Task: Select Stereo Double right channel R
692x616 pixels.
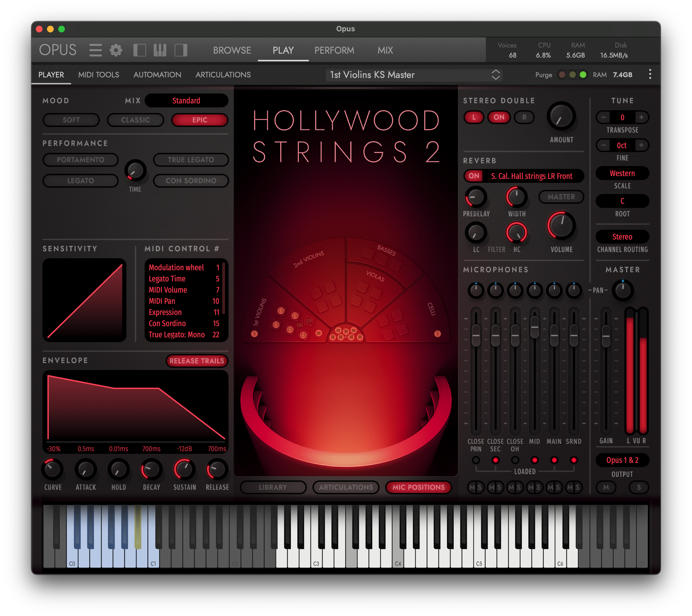Action: click(524, 117)
